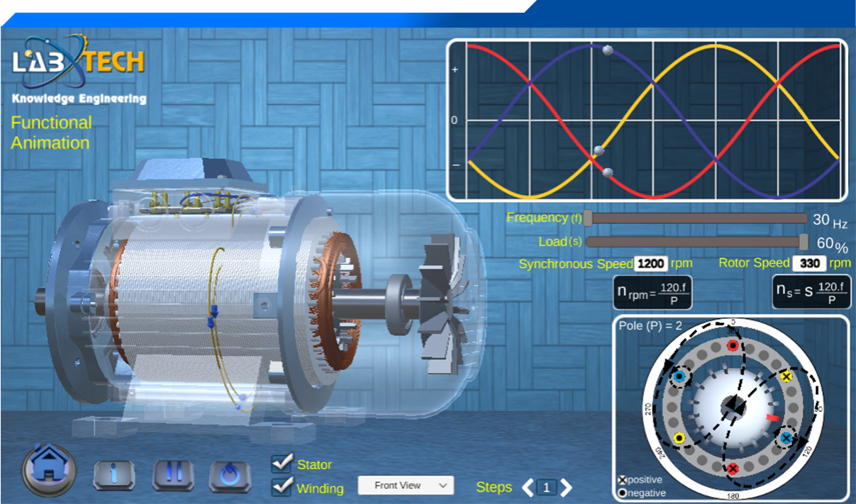Click the Rotor Speed value field

pyautogui.click(x=808, y=264)
